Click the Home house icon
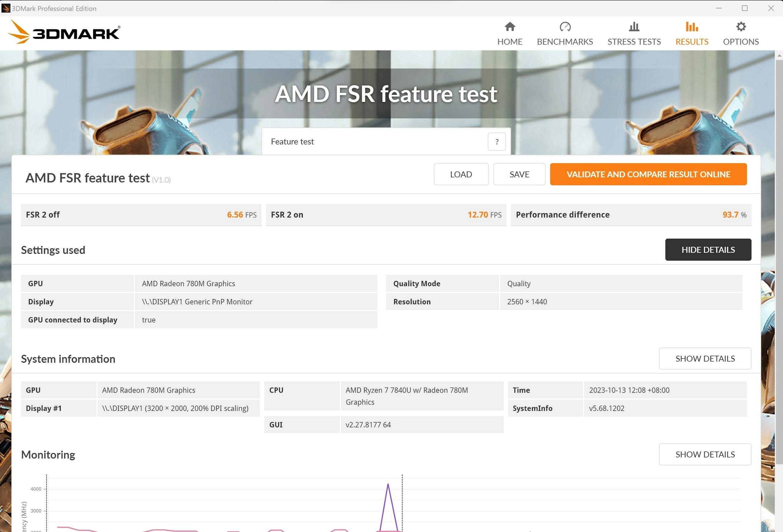Screen dimensions: 783x532 point(510,27)
